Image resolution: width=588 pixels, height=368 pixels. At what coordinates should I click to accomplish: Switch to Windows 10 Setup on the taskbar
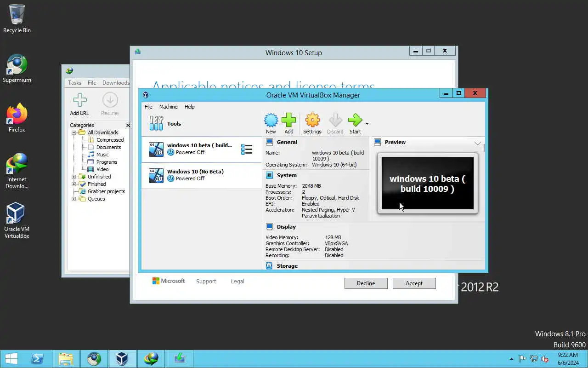[179, 359]
